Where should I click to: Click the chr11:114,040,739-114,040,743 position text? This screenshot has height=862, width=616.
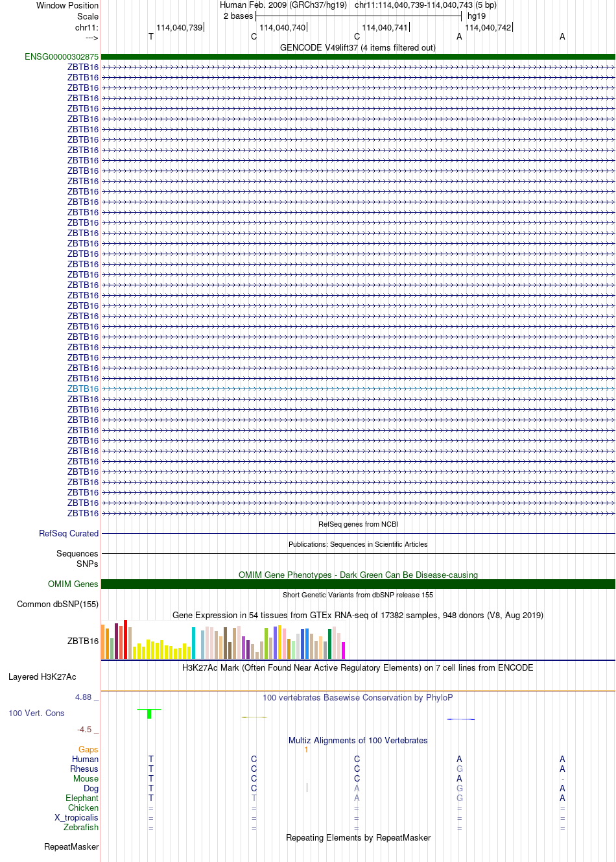click(x=425, y=5)
